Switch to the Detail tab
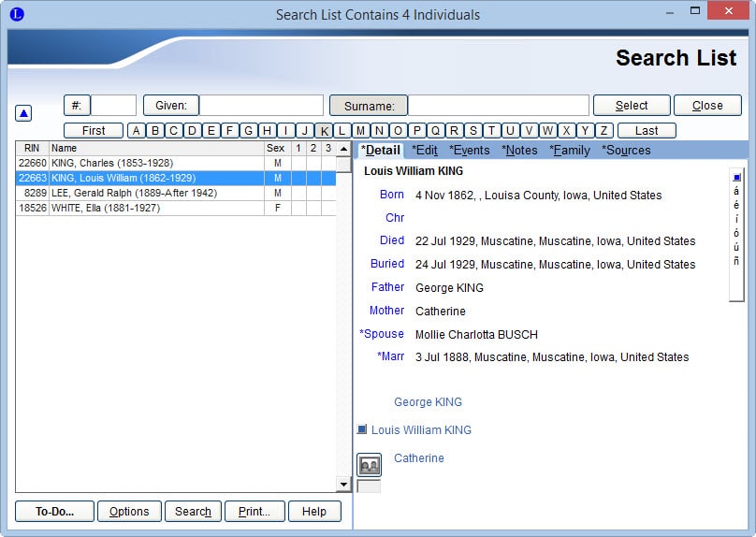The height and width of the screenshot is (537, 756). click(x=381, y=151)
